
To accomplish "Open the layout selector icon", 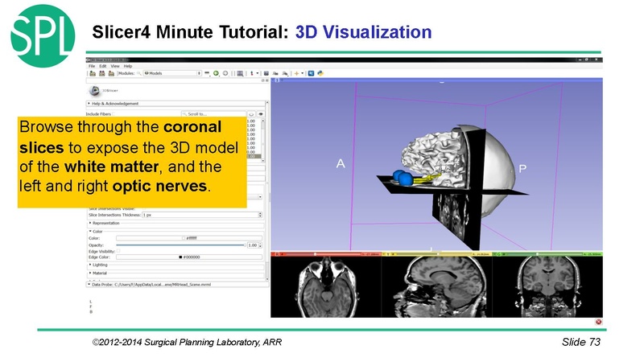I will 240,73.
